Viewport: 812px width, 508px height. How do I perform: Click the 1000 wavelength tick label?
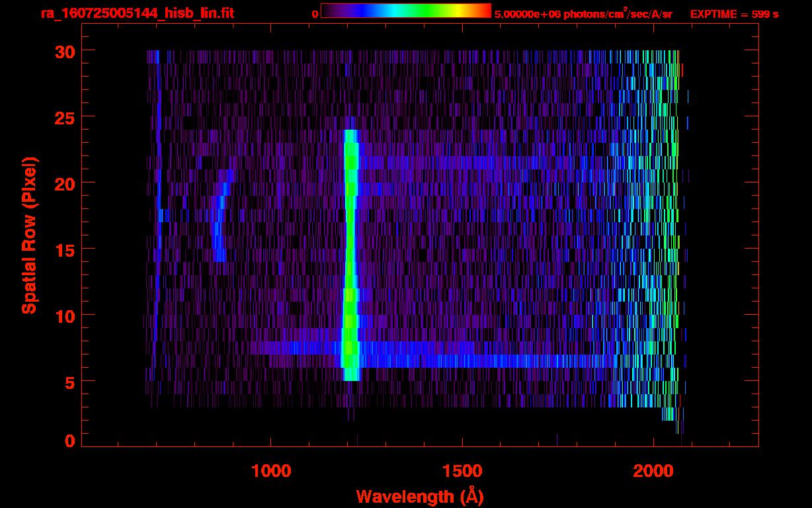270,471
